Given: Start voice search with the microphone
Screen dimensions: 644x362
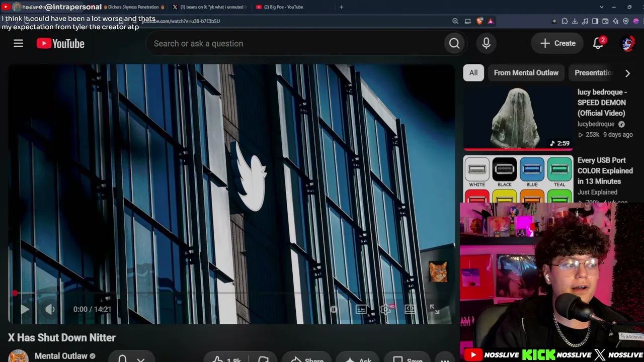Looking at the screenshot, I should tap(486, 44).
